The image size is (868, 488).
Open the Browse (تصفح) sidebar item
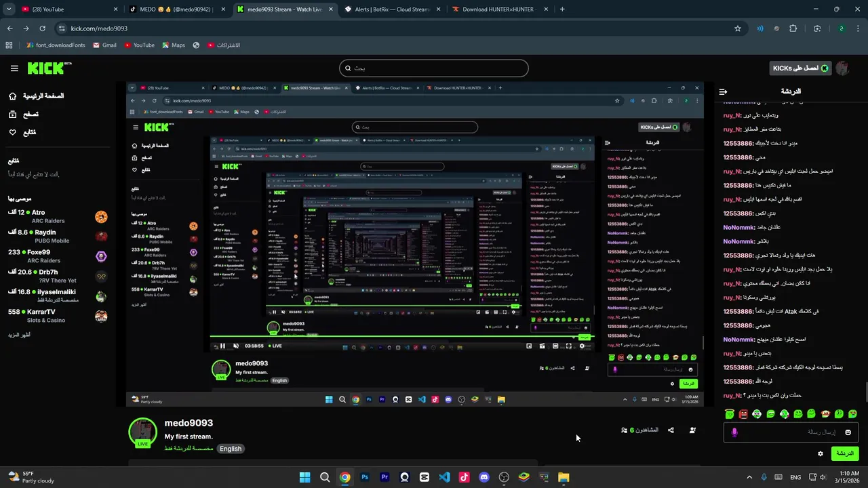[23, 115]
